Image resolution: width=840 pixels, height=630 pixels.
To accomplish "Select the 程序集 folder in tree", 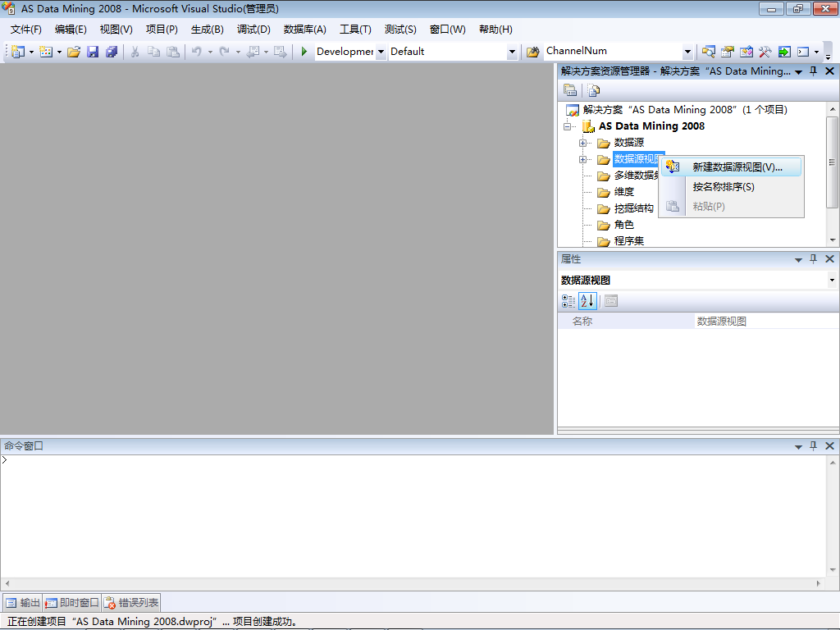I will pos(629,241).
